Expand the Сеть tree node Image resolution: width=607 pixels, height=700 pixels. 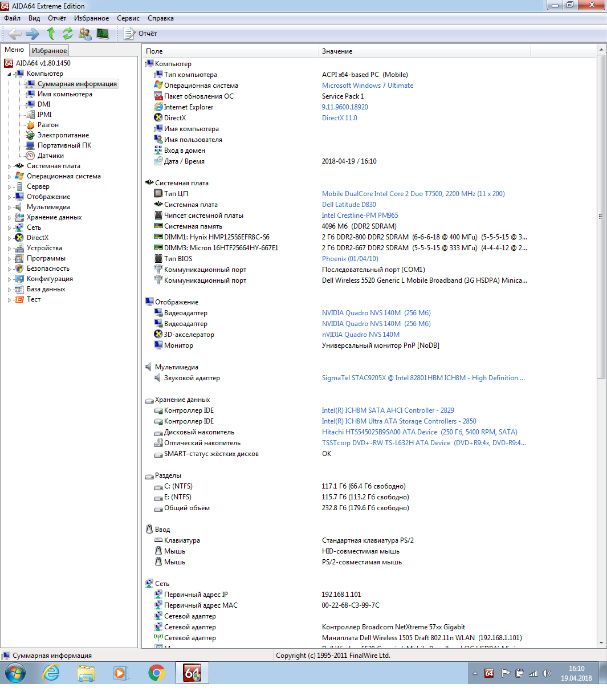pos(9,228)
